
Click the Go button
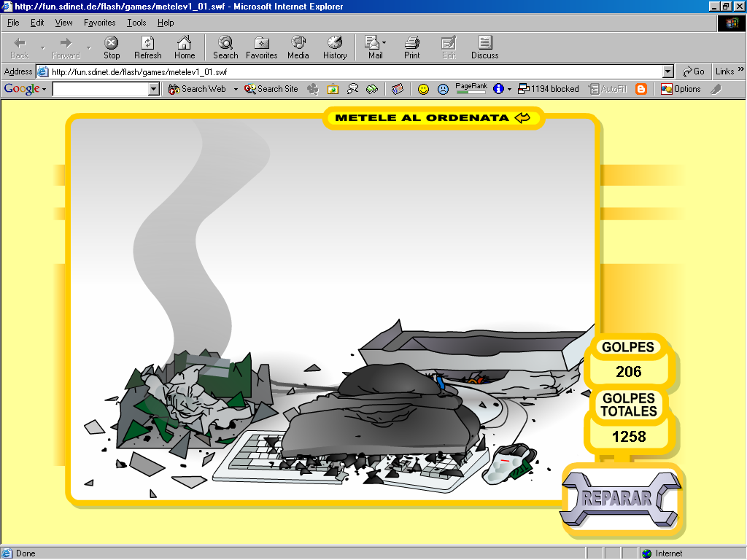pyautogui.click(x=694, y=71)
